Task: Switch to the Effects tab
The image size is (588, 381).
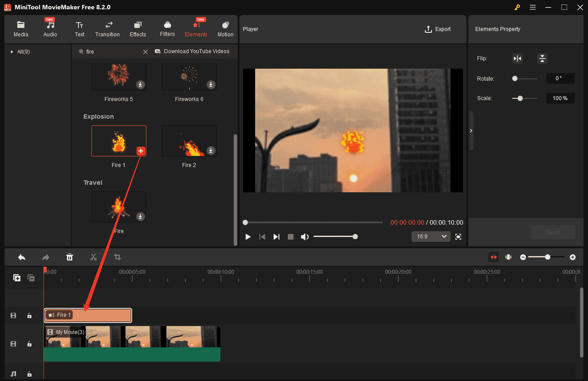Action: coord(138,29)
